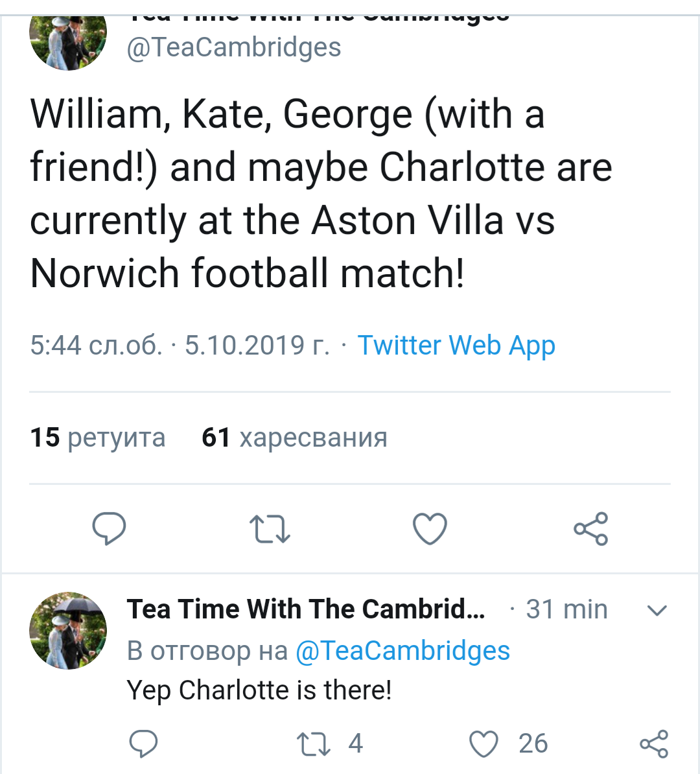Viewport: 700px width, 774px height.
Task: Reply to the main tweet
Action: click(109, 528)
